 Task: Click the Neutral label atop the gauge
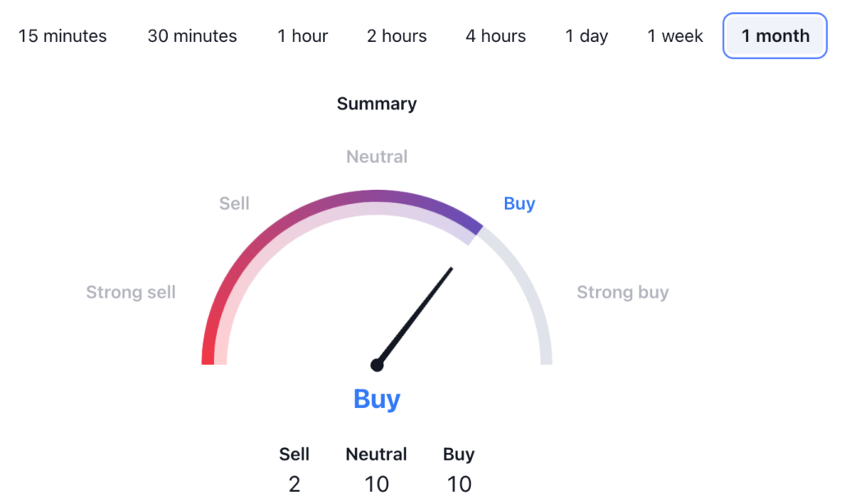click(377, 156)
